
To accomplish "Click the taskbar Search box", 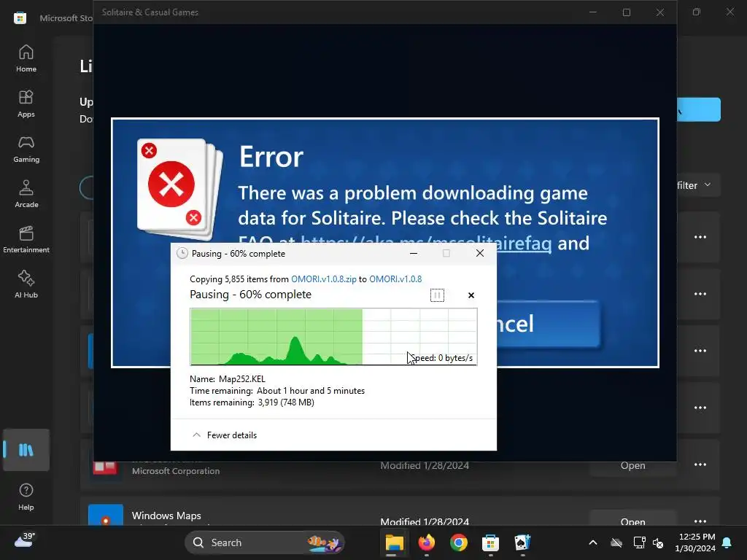I will (x=264, y=542).
